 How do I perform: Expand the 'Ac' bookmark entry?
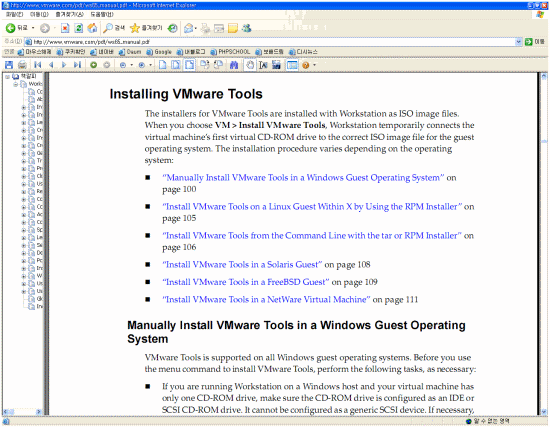(24, 215)
